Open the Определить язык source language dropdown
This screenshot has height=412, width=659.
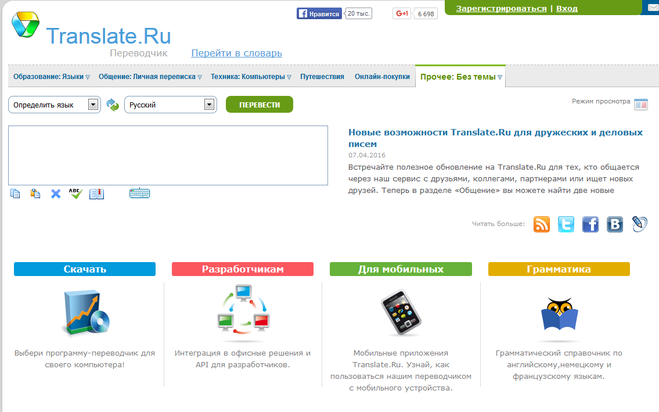pos(54,104)
